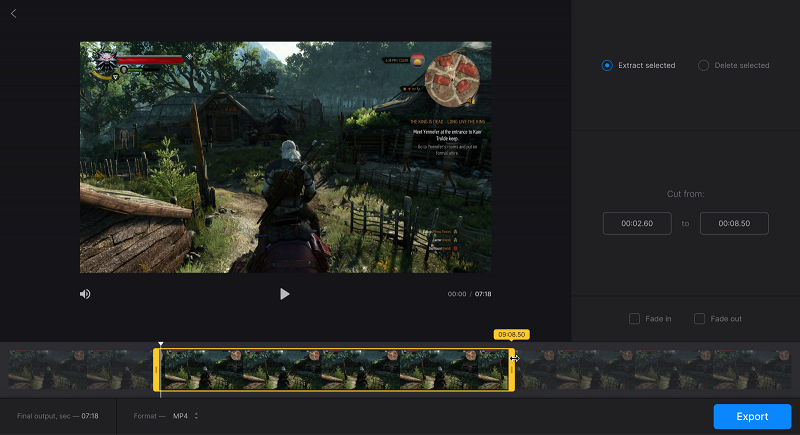800x435 pixels.
Task: Go back using the top-left arrow
Action: [14, 14]
